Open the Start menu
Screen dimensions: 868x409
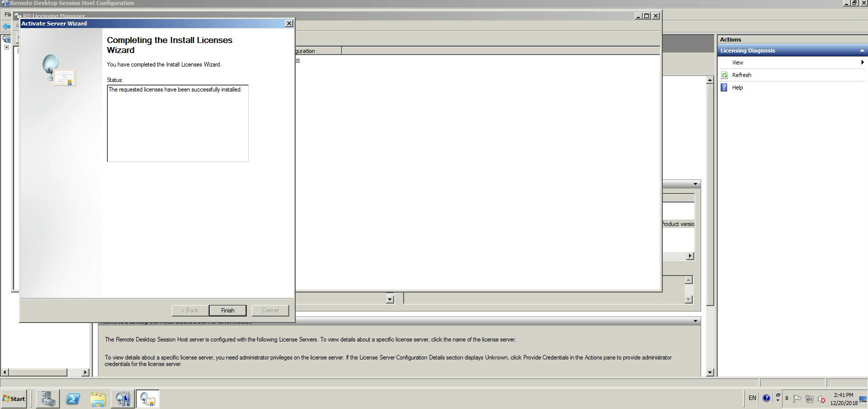(x=14, y=398)
